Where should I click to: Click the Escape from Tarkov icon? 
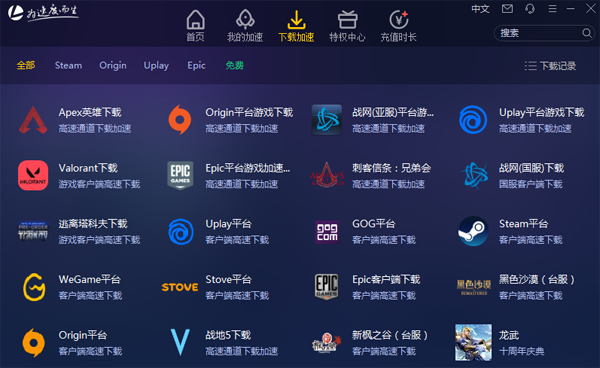click(x=33, y=231)
